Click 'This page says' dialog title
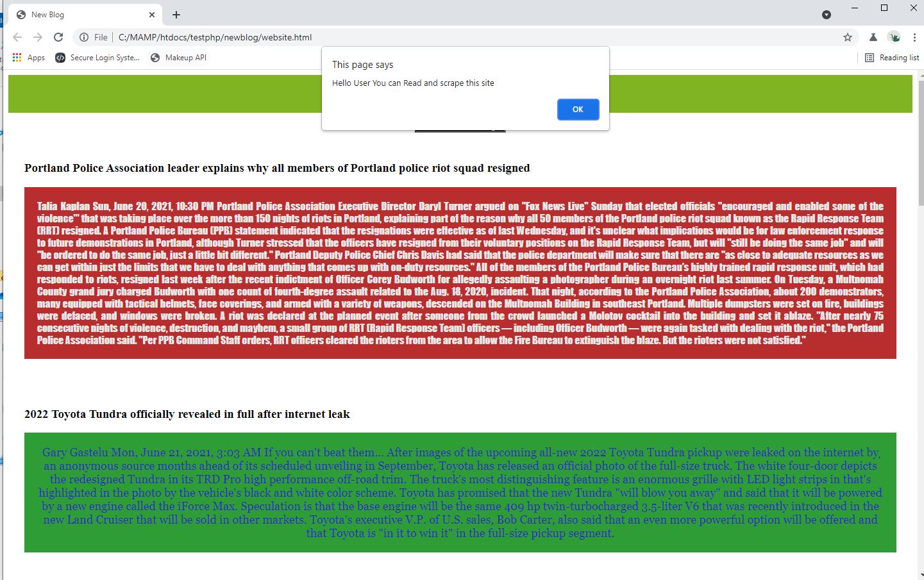This screenshot has height=580, width=924. point(363,65)
